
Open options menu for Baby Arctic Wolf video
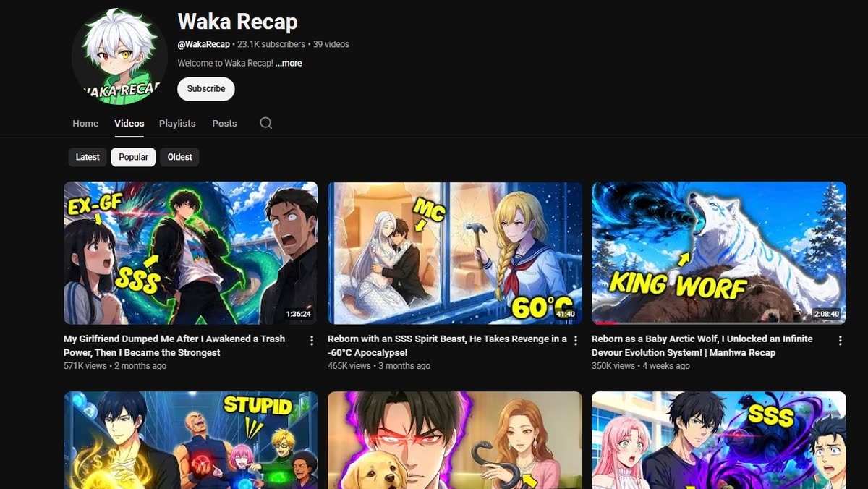[x=840, y=340]
